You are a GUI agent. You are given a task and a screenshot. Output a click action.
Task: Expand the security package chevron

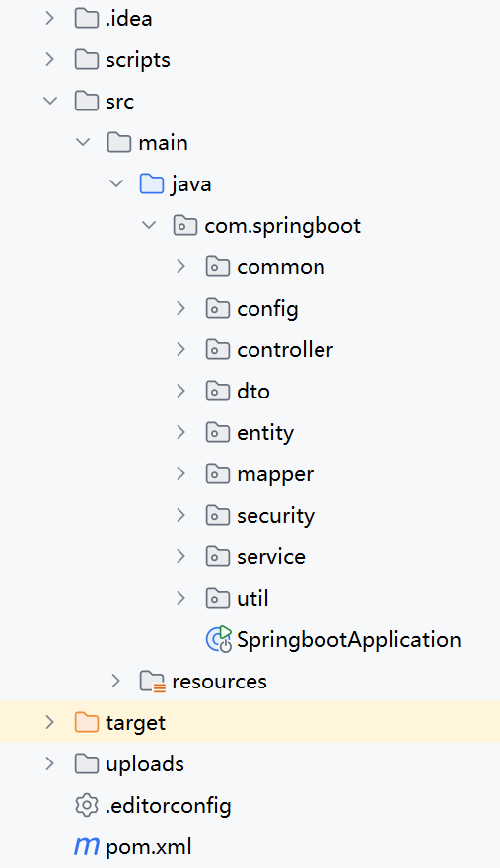180,515
